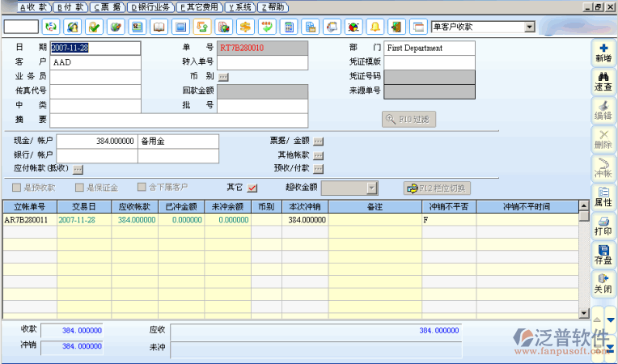Click the 属性 properties sidebar icon

click(603, 196)
